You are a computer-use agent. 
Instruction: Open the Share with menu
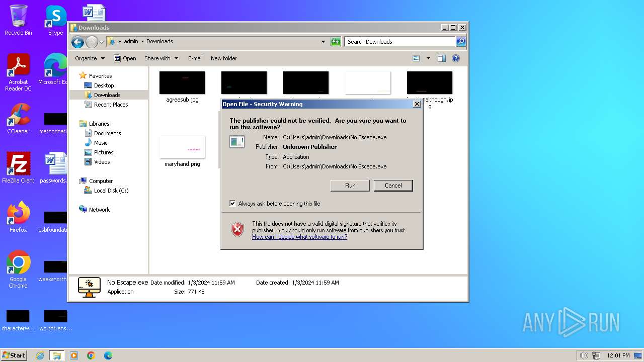click(x=161, y=58)
